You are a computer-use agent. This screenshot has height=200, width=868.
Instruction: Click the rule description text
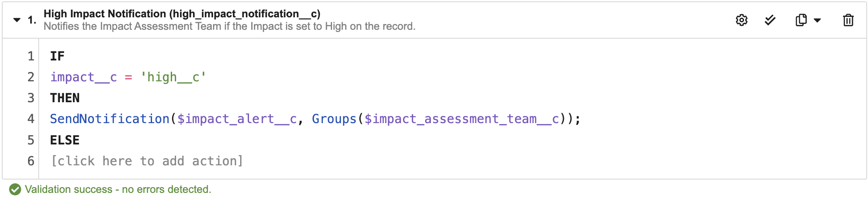tap(229, 26)
